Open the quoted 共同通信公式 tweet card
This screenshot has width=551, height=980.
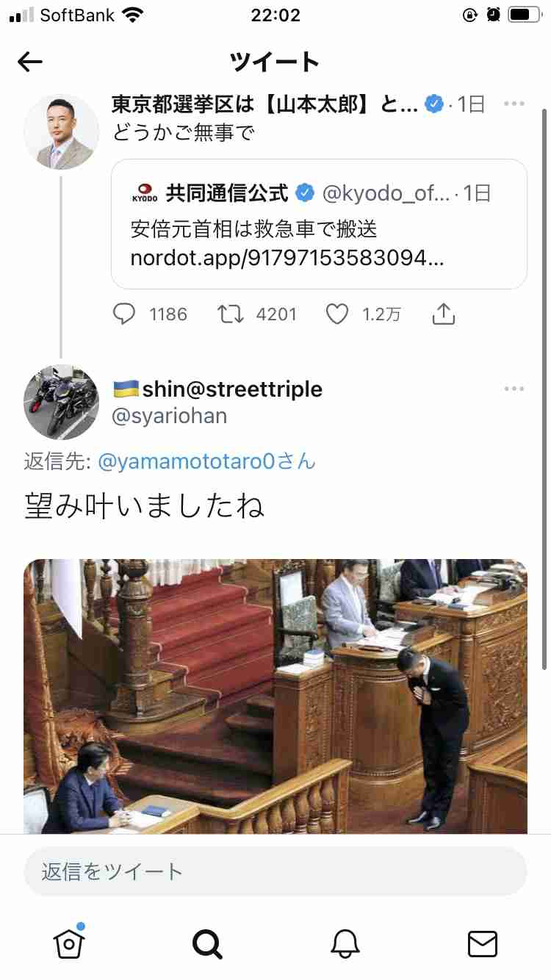point(319,224)
